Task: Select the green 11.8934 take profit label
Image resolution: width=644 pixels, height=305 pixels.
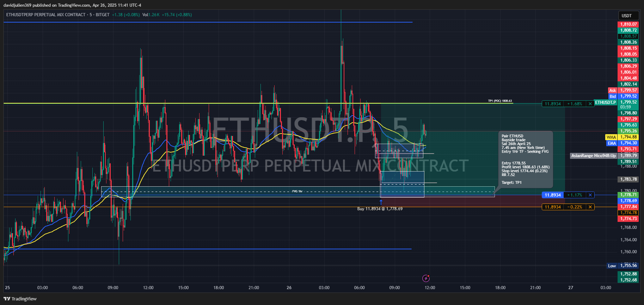Action: point(553,104)
